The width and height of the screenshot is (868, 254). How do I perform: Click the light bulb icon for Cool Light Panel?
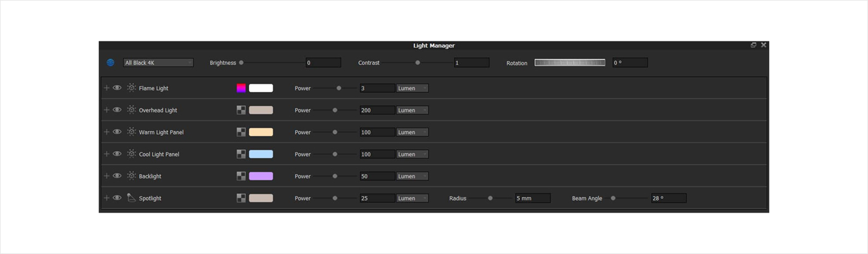click(131, 154)
